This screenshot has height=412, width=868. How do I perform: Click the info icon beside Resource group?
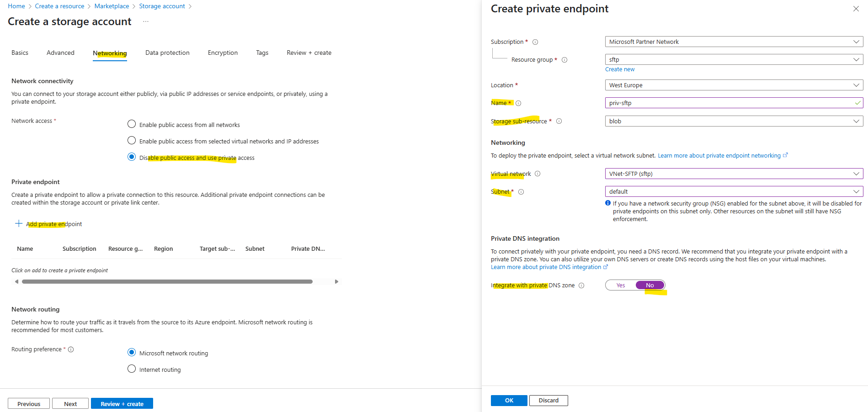click(564, 60)
